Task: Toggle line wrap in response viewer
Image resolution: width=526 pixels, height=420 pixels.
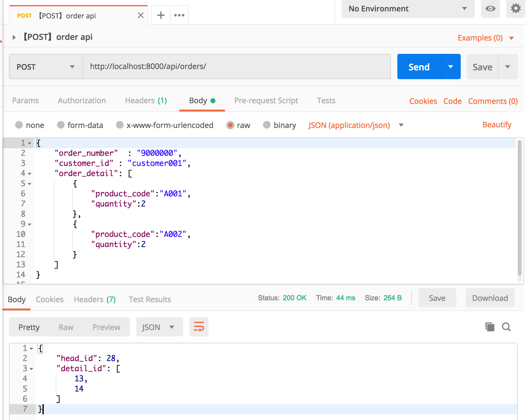Action: (199, 327)
